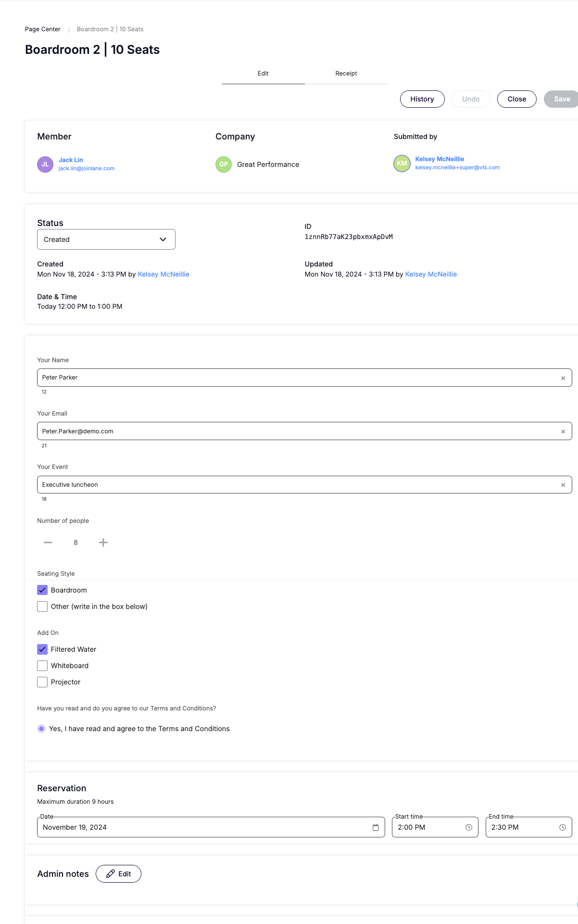
Task: Click the GP company avatar
Action: tap(224, 164)
